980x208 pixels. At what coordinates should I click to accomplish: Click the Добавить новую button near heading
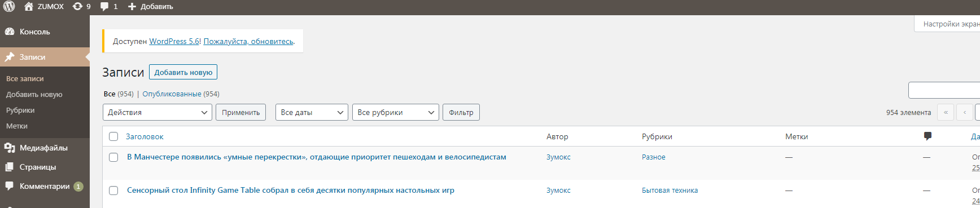pyautogui.click(x=183, y=72)
